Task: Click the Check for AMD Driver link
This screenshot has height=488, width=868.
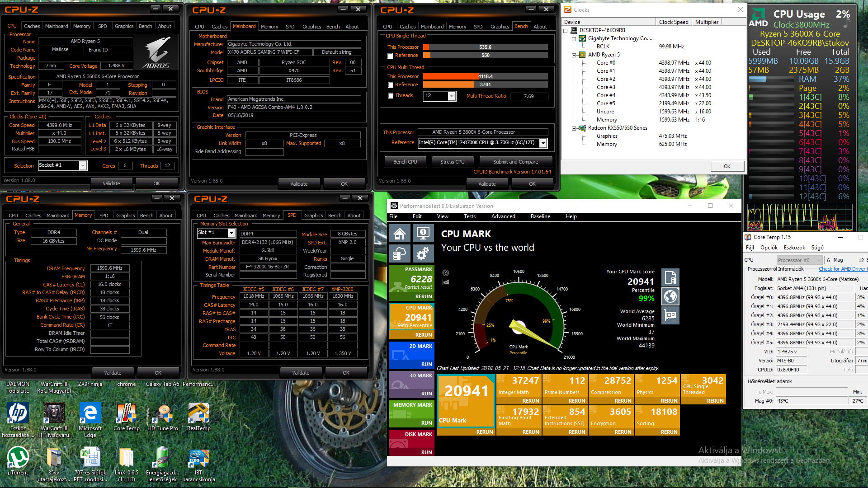Action: point(843,269)
